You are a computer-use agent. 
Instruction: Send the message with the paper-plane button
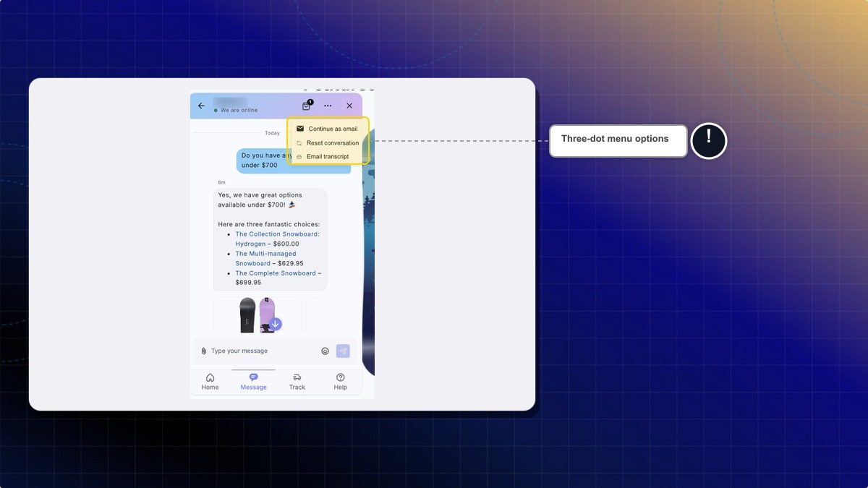click(x=343, y=351)
